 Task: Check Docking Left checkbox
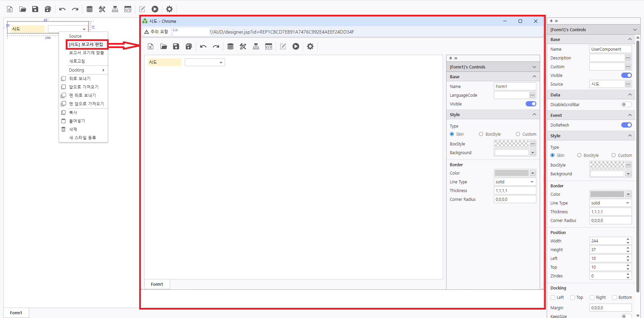(553, 298)
